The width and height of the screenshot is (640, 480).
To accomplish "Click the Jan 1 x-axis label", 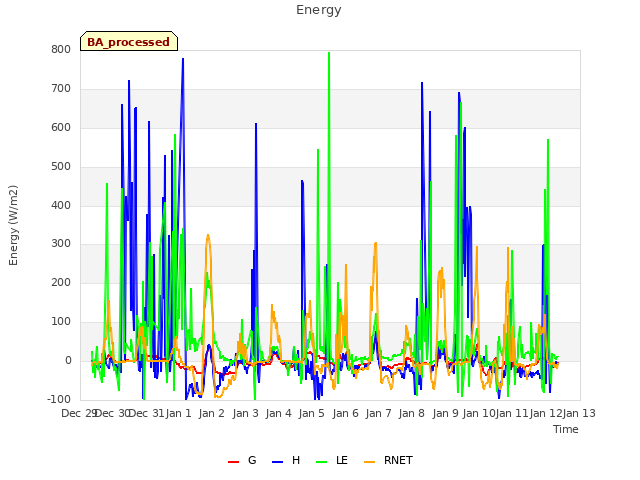I will (178, 413).
